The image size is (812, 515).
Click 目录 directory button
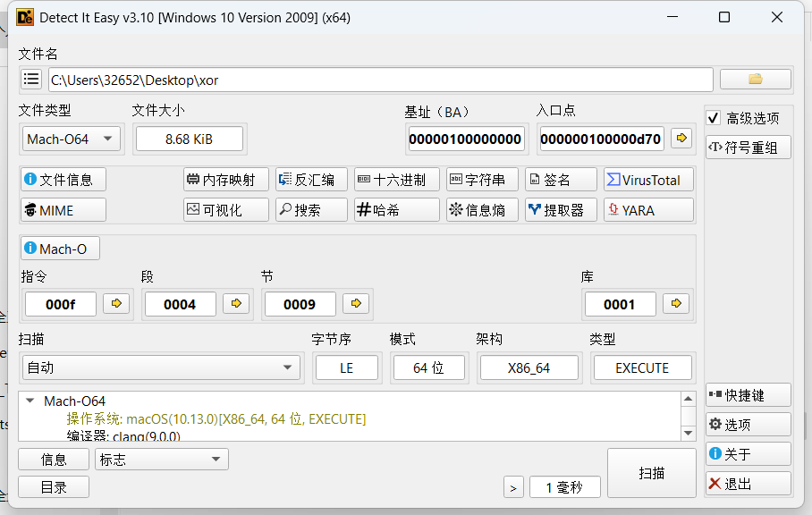(x=54, y=487)
